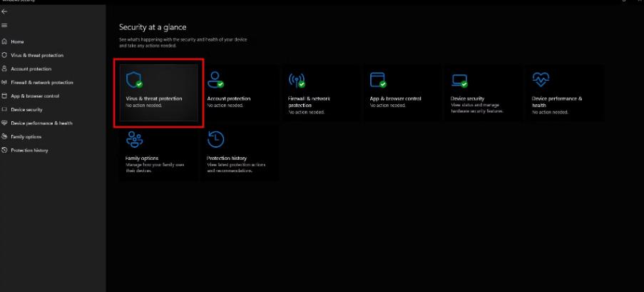Open Firewall & network protection sidebar item
The image size is (644, 292).
tap(42, 82)
